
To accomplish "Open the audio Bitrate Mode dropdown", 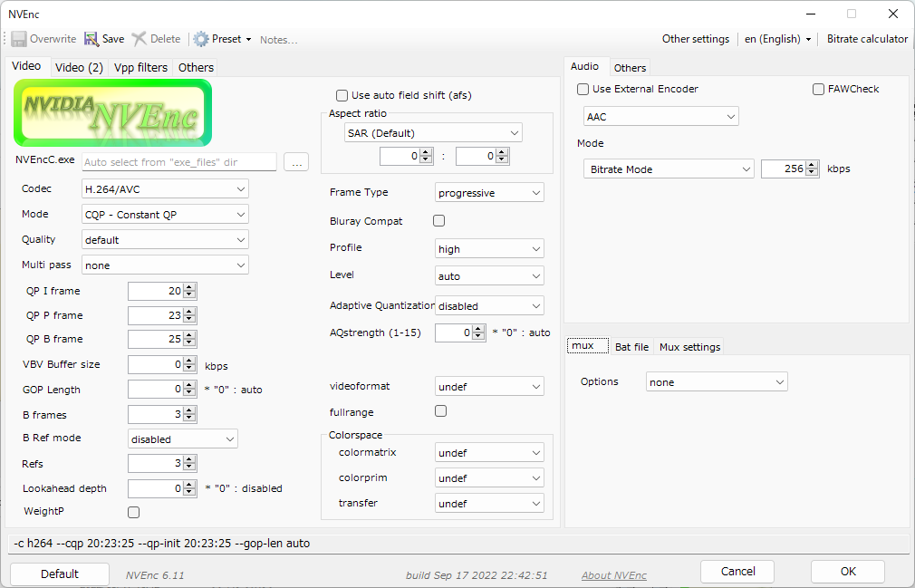I will coord(669,169).
